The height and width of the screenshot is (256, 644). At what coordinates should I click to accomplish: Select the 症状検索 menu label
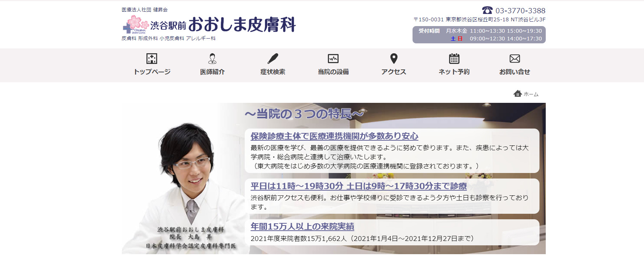[273, 72]
